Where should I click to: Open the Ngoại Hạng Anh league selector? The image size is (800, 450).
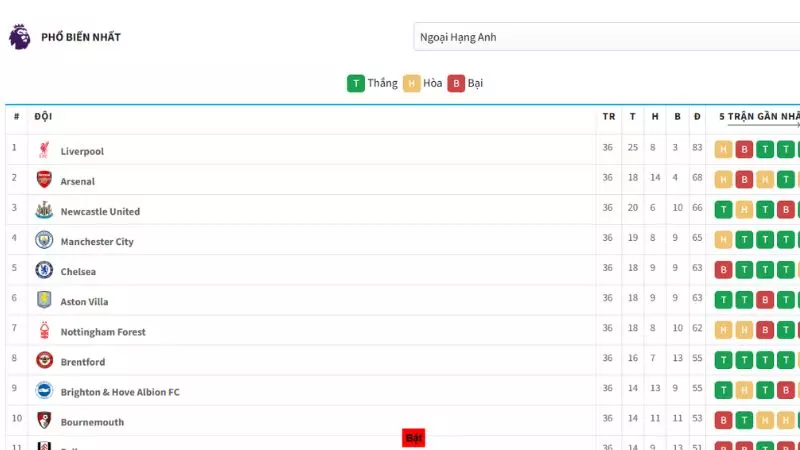click(607, 37)
